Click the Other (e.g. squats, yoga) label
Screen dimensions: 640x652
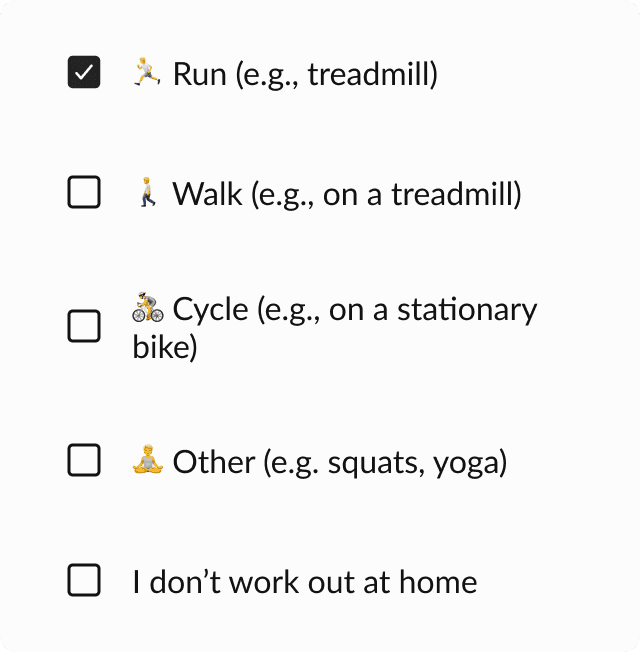tap(340, 462)
